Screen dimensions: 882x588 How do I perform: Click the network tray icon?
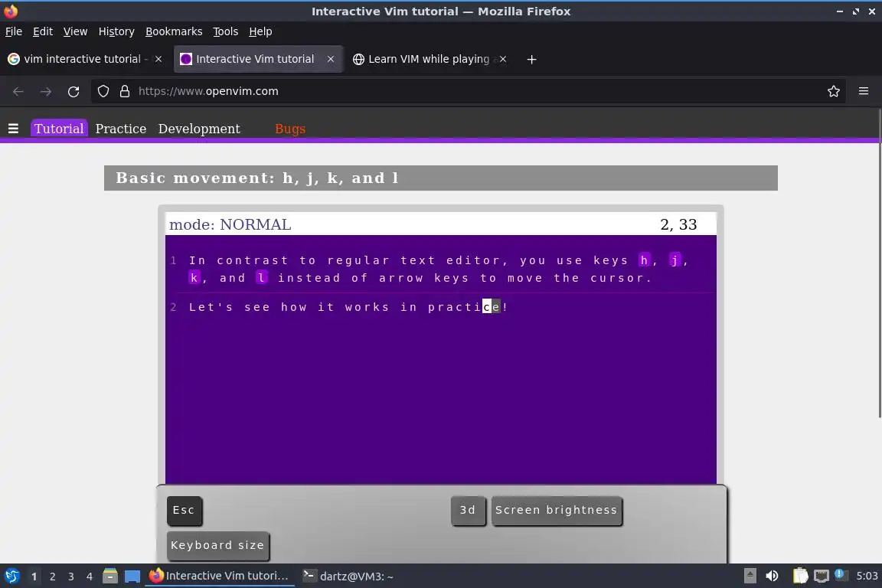[822, 576]
